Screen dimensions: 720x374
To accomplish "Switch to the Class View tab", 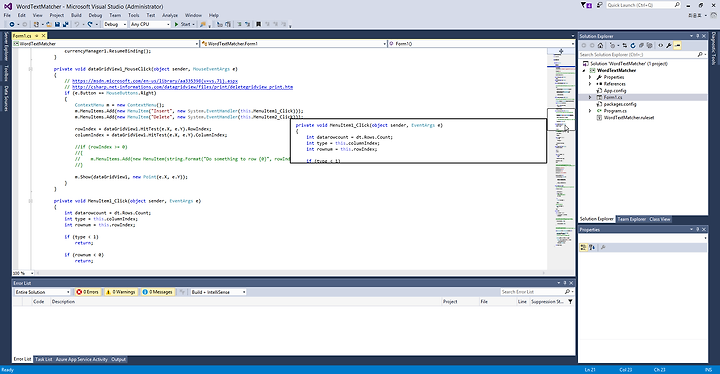I will [x=660, y=219].
